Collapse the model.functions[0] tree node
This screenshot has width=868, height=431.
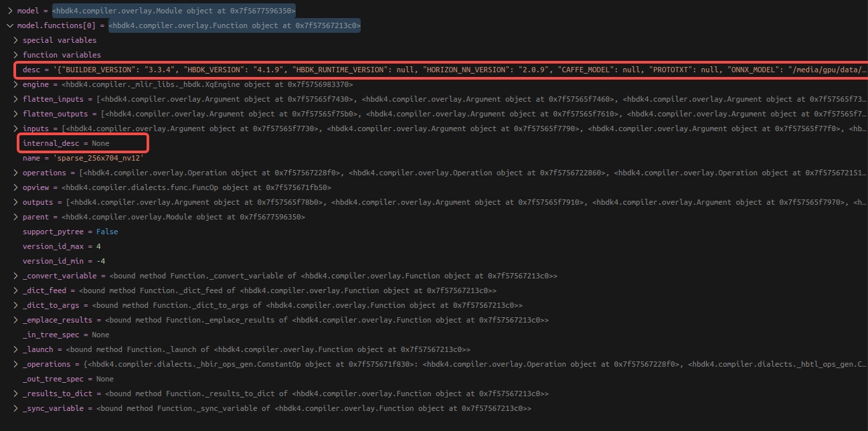click(9, 26)
